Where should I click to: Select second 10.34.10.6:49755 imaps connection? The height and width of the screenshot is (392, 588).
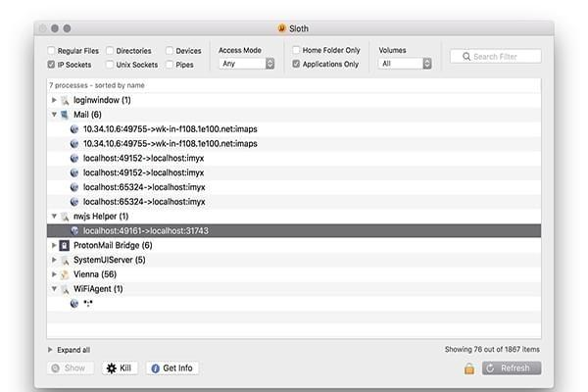[x=294, y=144]
